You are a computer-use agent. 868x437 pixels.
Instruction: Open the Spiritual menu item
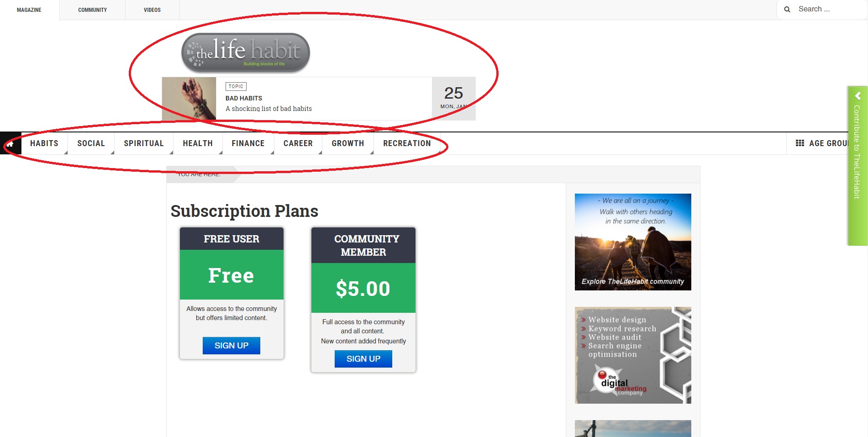[x=144, y=143]
